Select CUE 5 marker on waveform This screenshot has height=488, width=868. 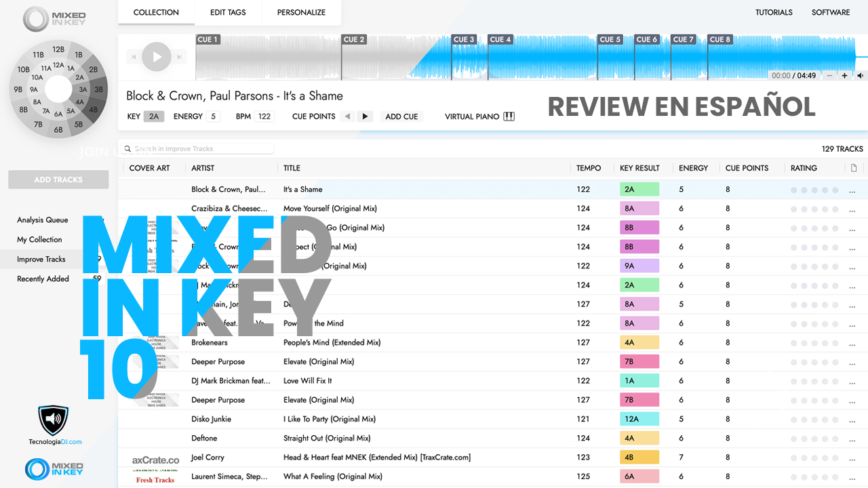pos(610,39)
